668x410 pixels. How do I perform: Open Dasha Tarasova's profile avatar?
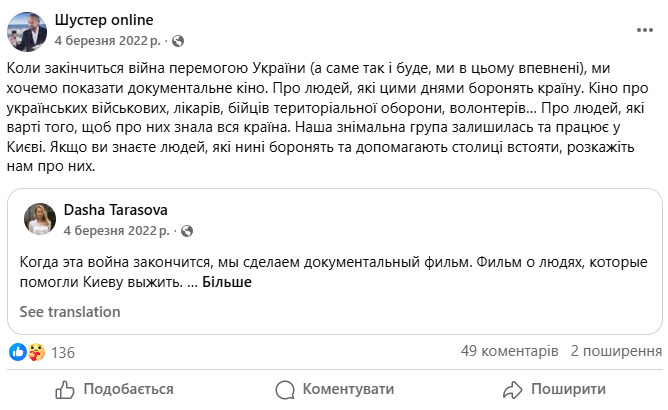(40, 219)
